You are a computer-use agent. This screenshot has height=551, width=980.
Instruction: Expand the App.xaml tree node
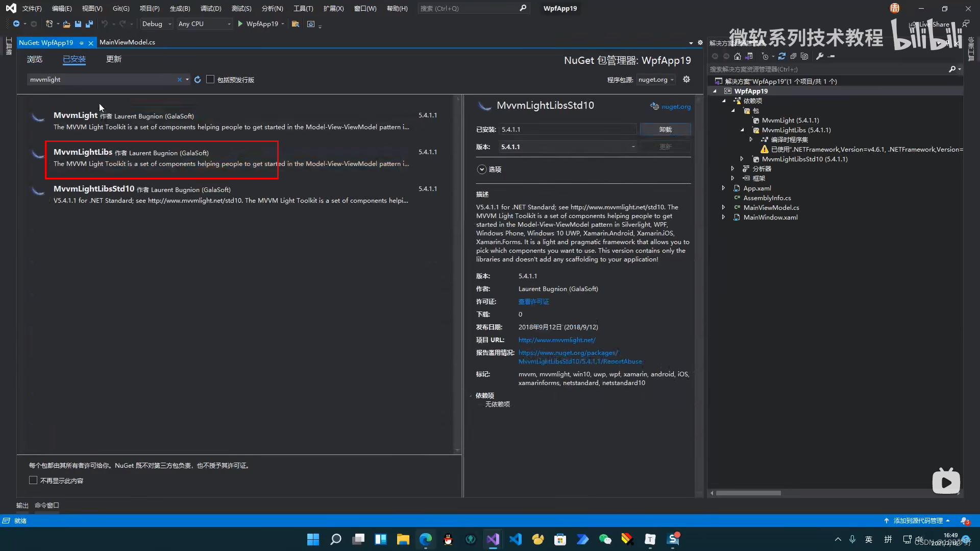pos(724,188)
